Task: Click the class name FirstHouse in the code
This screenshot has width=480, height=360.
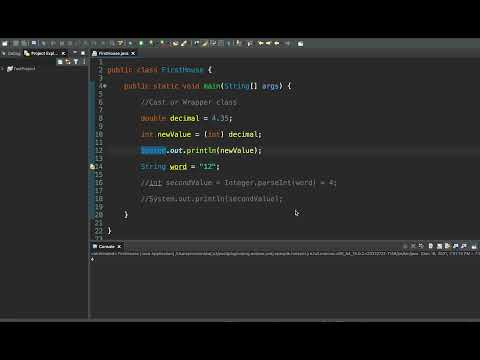Action: point(182,70)
